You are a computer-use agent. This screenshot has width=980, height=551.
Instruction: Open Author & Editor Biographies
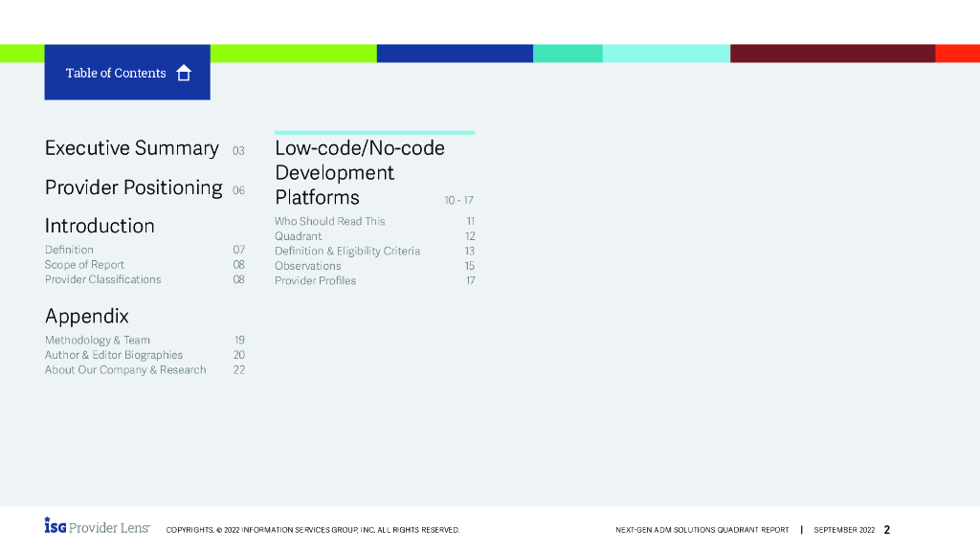pos(113,355)
